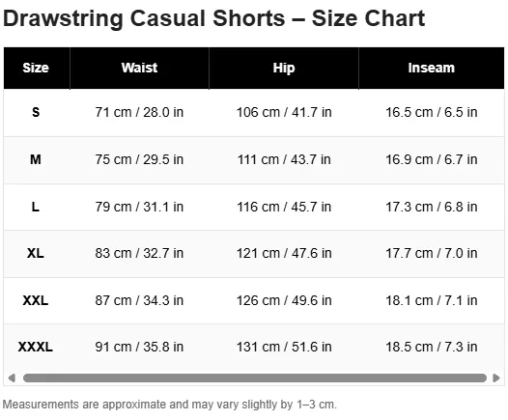Click the horizontal scrollbar thumb
The image size is (508, 420).
point(255,378)
